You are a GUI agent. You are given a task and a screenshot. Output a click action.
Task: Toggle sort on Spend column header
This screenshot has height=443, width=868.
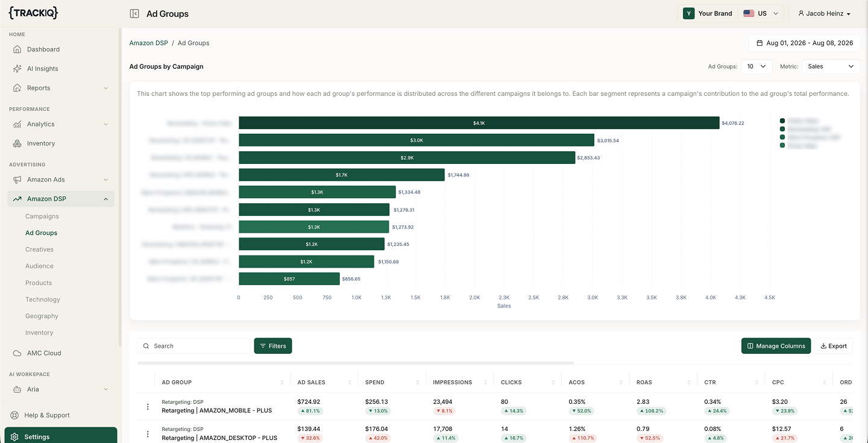[x=417, y=382]
